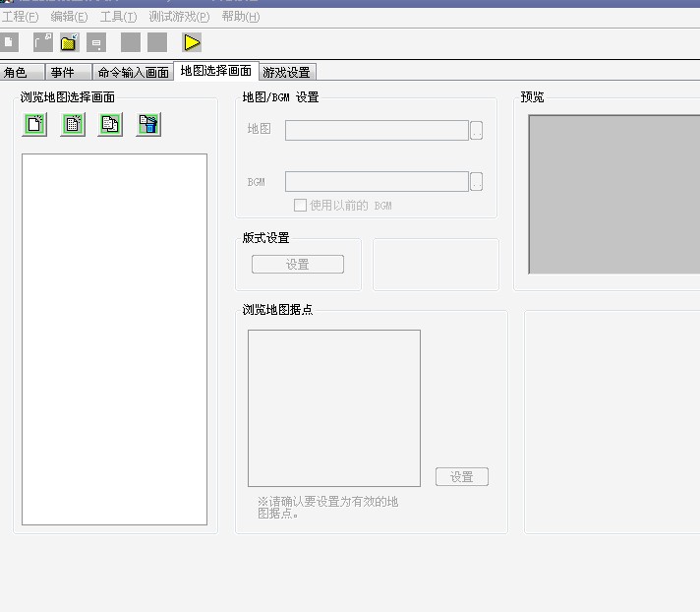Click the gray 预览 preview pane

pyautogui.click(x=614, y=194)
